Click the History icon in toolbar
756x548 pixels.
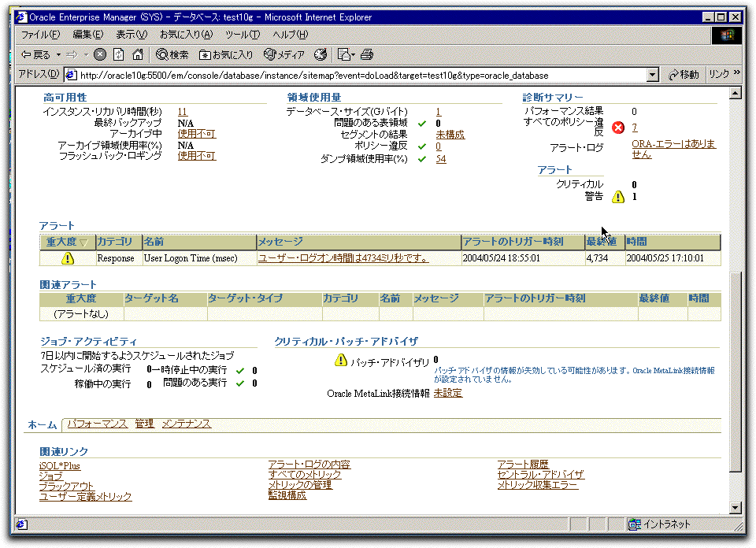pyautogui.click(x=321, y=55)
